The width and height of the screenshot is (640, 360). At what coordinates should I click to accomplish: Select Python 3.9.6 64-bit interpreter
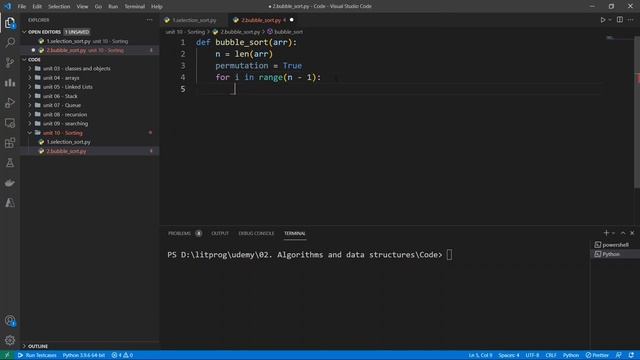84,355
